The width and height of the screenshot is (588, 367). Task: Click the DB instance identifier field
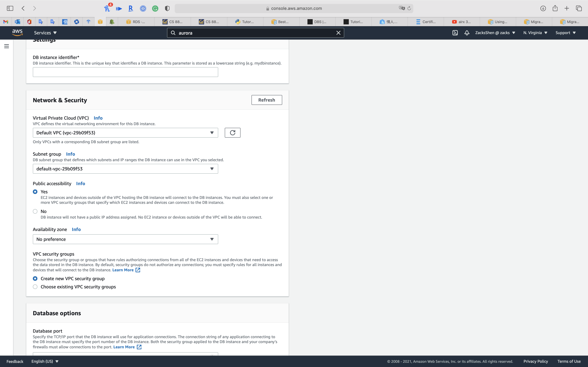click(x=125, y=72)
